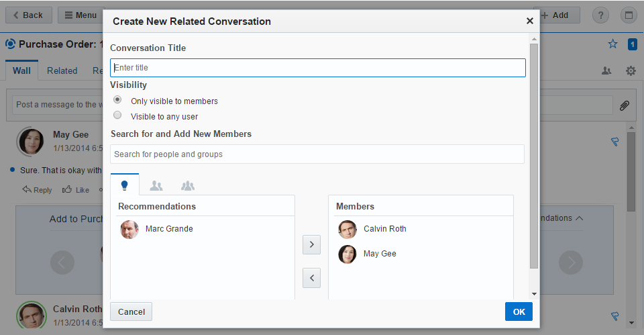The width and height of the screenshot is (644, 335).
Task: Click the favorite star icon
Action: pos(612,44)
